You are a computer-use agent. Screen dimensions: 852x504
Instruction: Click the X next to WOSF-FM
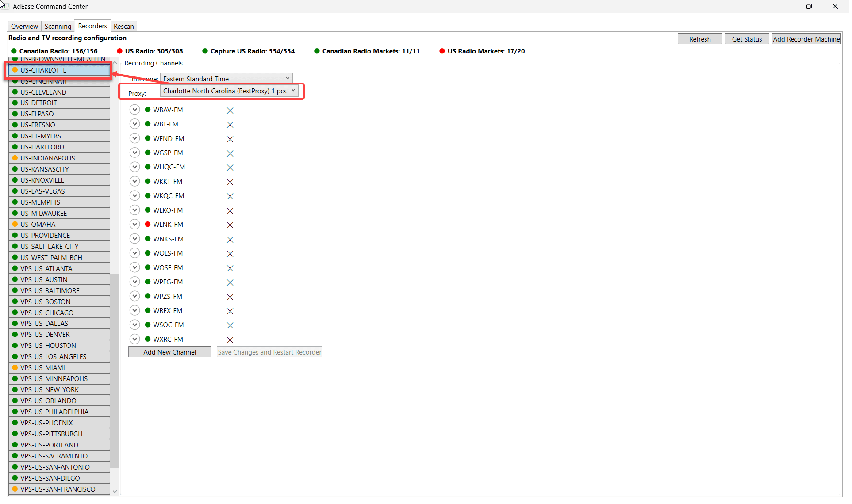pos(230,268)
